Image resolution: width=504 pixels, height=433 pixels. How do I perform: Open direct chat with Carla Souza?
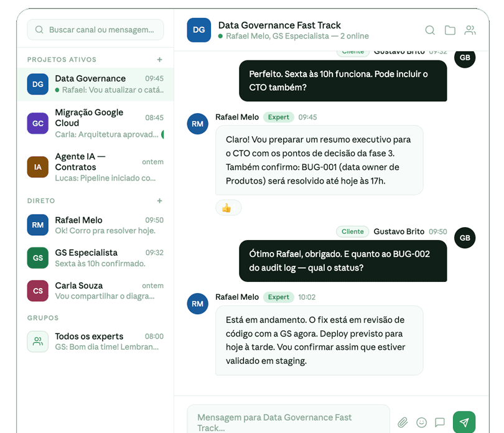coord(95,291)
